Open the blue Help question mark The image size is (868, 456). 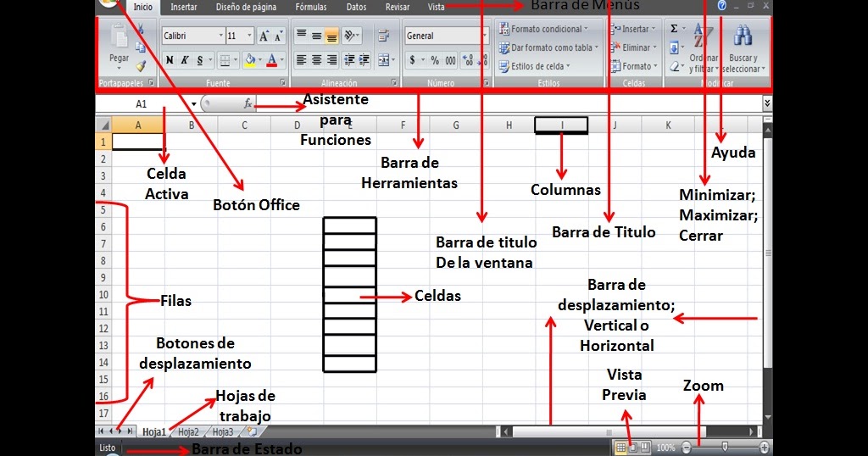722,6
